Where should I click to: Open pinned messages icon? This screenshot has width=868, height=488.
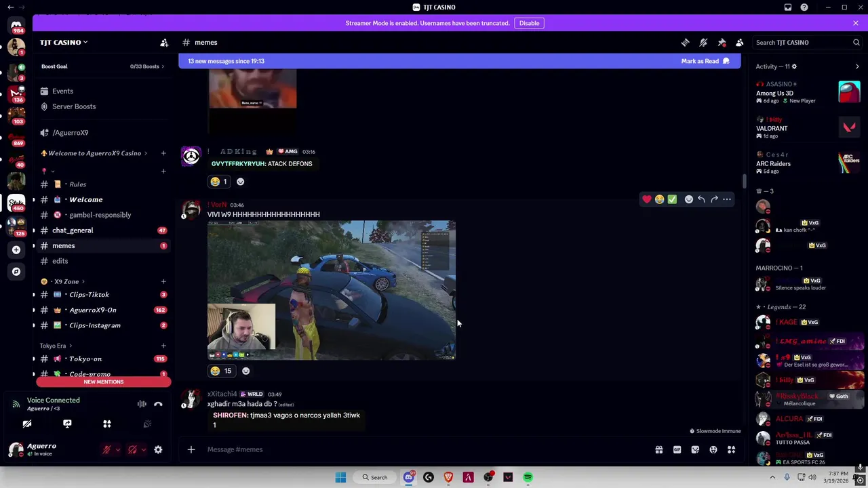pos(722,43)
